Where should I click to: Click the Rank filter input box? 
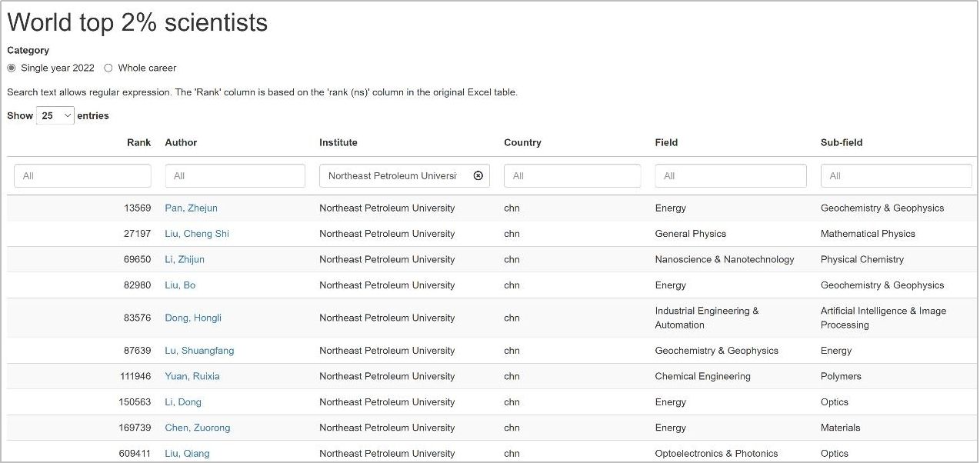point(82,176)
